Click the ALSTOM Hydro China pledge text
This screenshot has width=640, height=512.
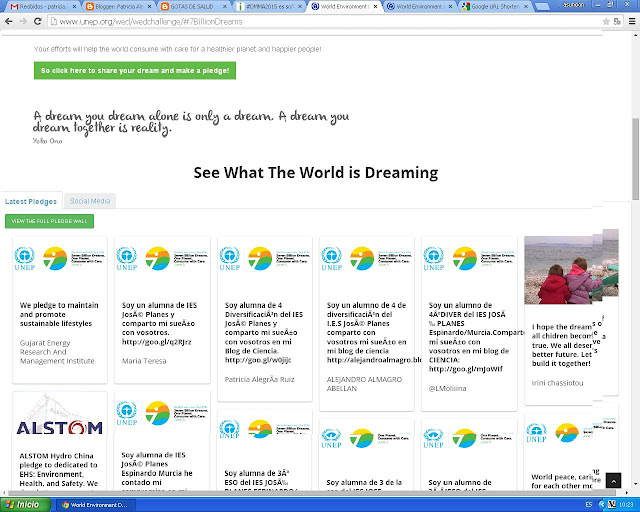click(59, 470)
